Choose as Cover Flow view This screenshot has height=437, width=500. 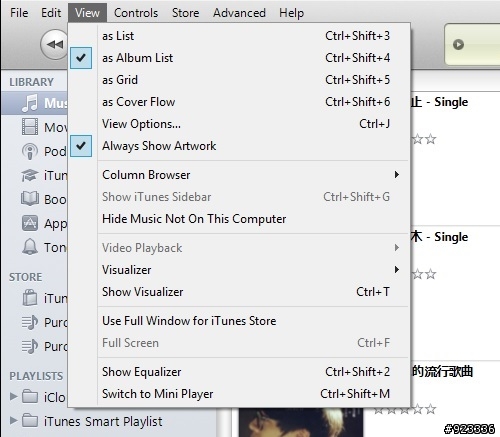click(x=246, y=102)
